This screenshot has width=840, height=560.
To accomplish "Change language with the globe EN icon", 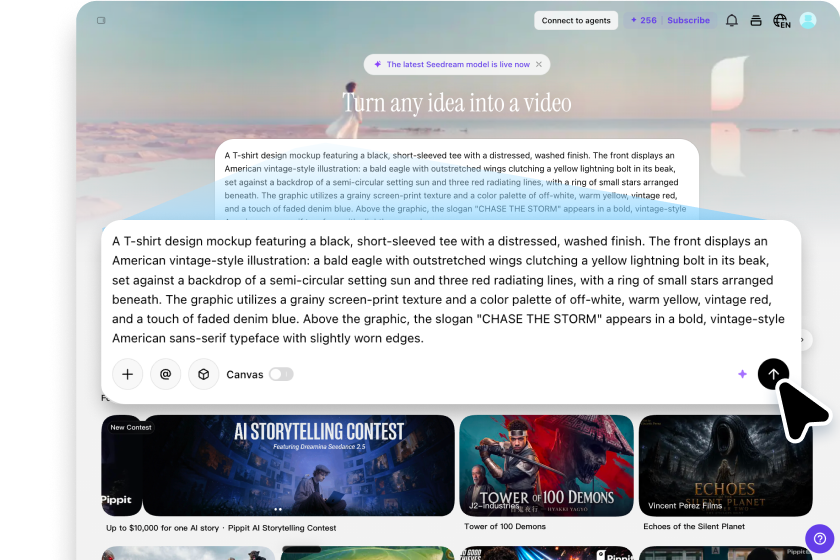I will click(x=782, y=21).
